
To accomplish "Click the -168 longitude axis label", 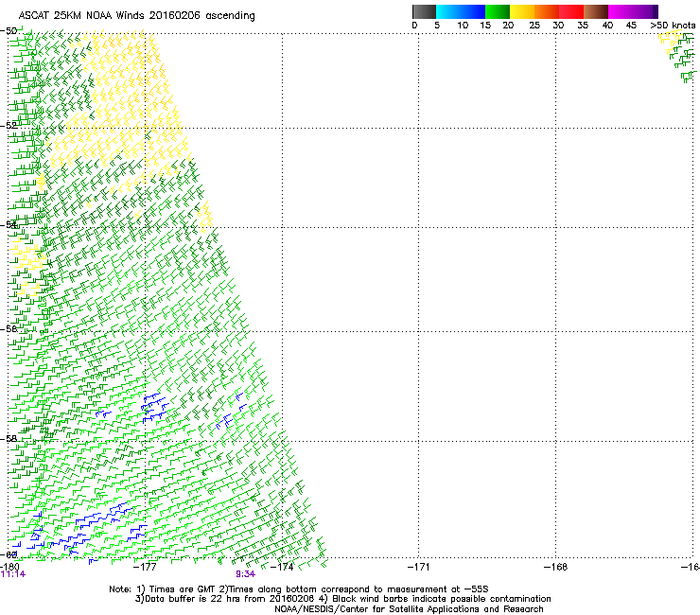I will click(556, 567).
